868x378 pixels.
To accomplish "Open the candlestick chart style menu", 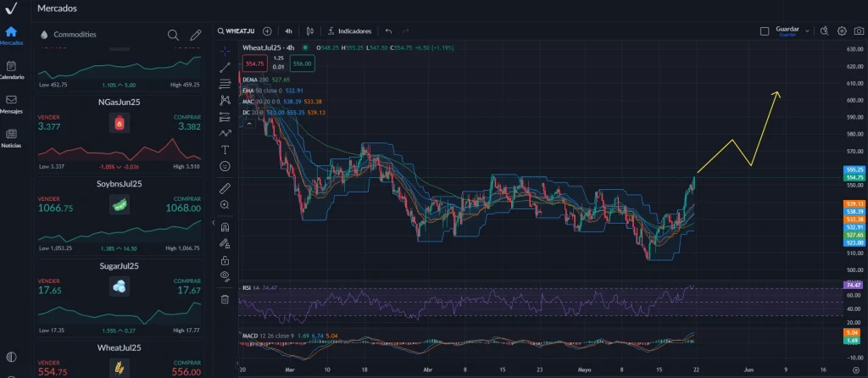I will coord(310,31).
